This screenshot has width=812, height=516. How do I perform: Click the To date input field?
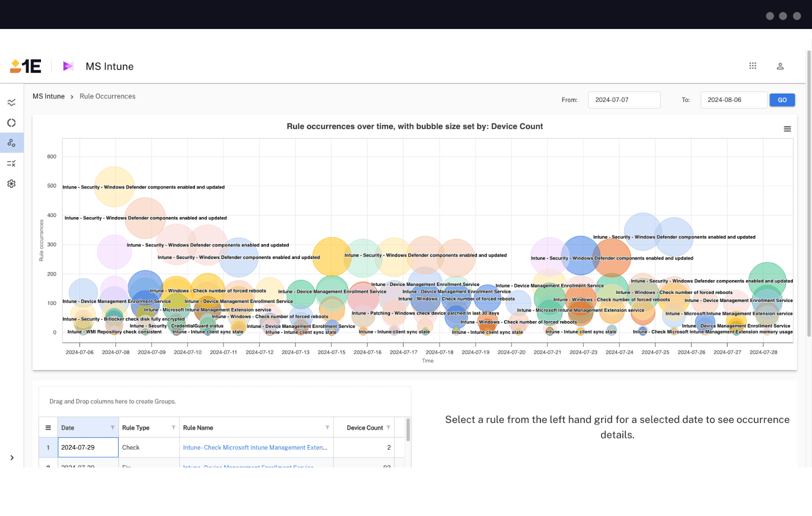(733, 100)
